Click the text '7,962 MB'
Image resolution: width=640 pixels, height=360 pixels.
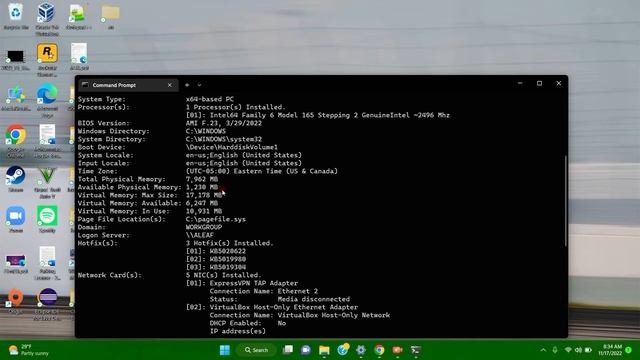(x=202, y=179)
